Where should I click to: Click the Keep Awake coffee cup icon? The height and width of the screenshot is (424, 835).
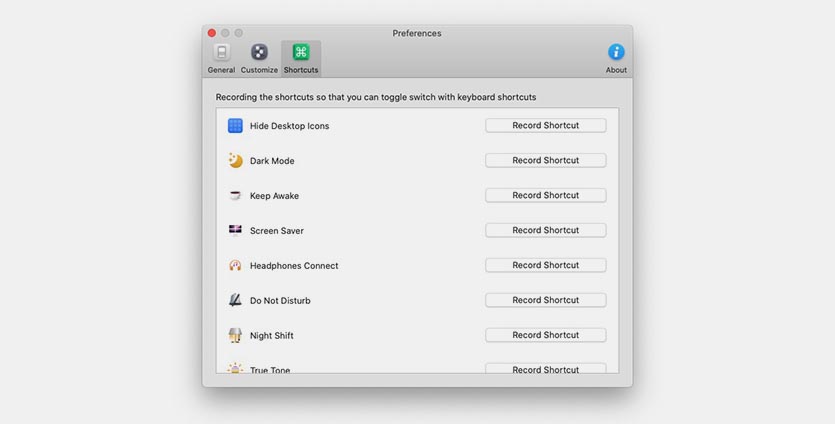[235, 196]
